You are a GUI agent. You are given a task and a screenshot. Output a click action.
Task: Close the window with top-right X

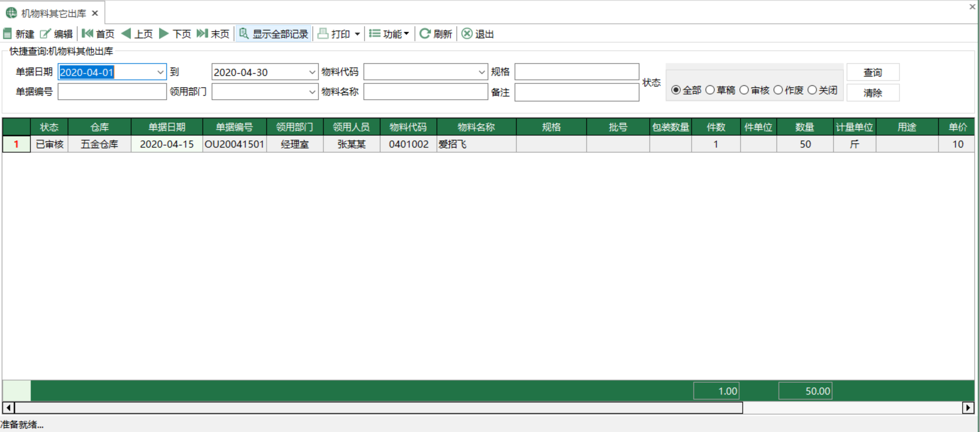point(972,7)
